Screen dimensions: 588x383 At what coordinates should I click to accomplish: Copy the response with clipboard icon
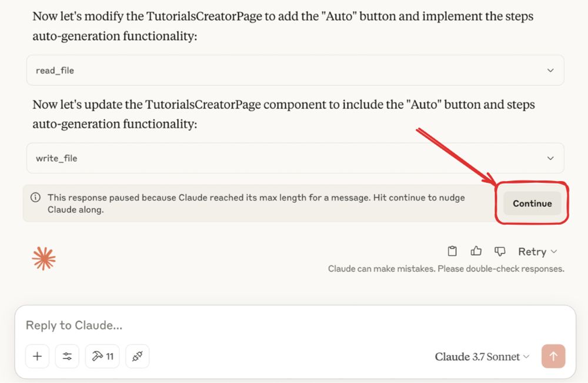coord(452,251)
